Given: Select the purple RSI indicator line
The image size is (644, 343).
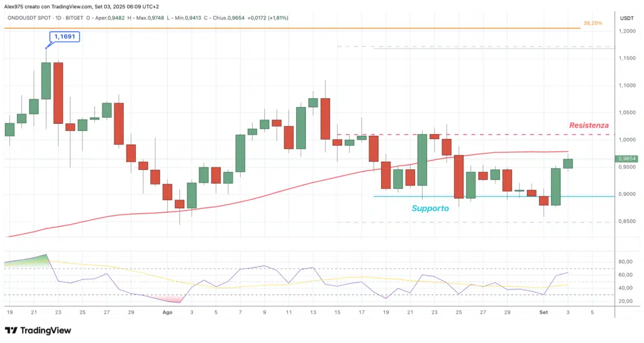Looking at the screenshot, I should [264, 266].
